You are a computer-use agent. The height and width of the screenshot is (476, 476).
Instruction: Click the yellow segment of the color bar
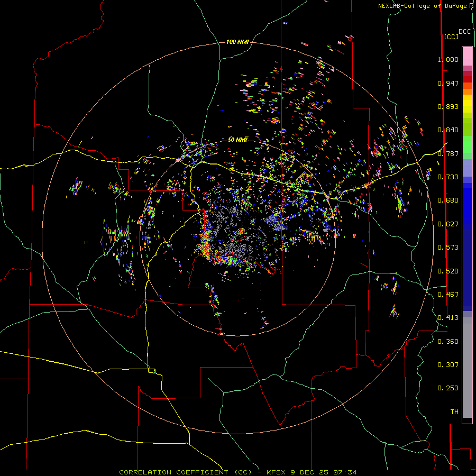(x=467, y=104)
